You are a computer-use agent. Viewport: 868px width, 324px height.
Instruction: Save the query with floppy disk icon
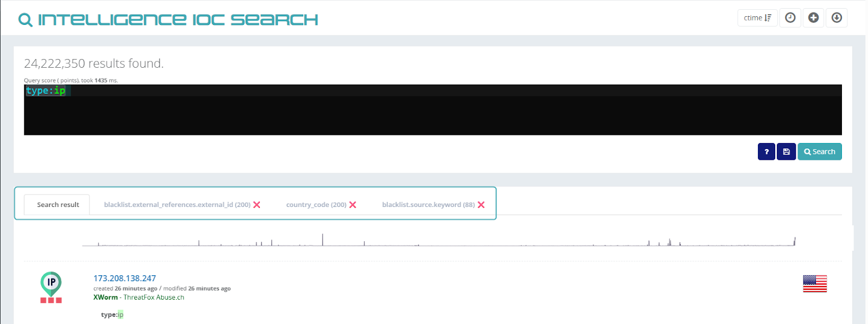click(x=786, y=152)
